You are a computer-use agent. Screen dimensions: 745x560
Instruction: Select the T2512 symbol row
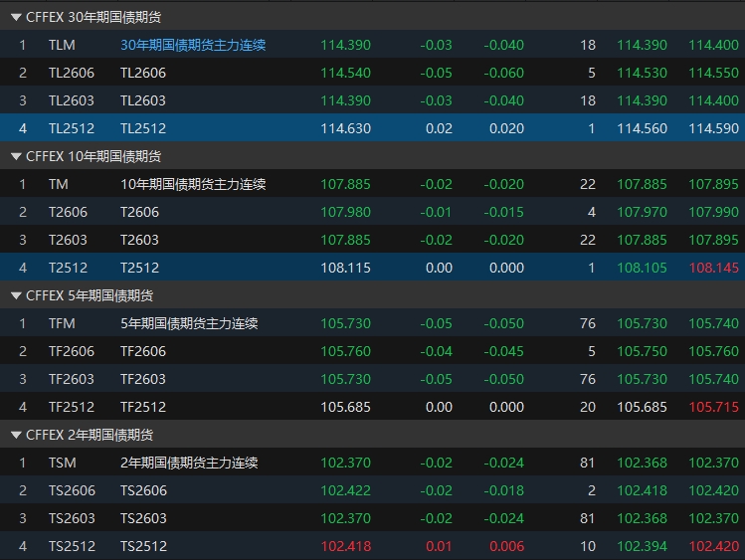click(x=372, y=268)
